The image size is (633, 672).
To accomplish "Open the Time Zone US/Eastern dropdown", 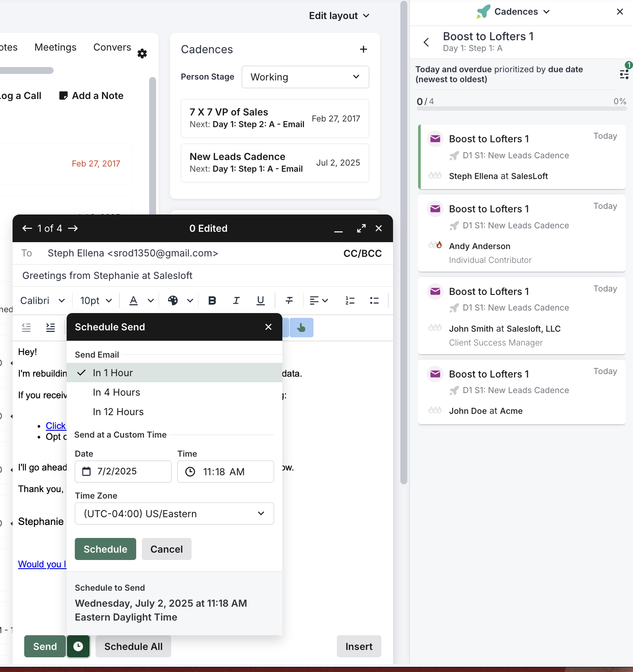I will 174,514.
